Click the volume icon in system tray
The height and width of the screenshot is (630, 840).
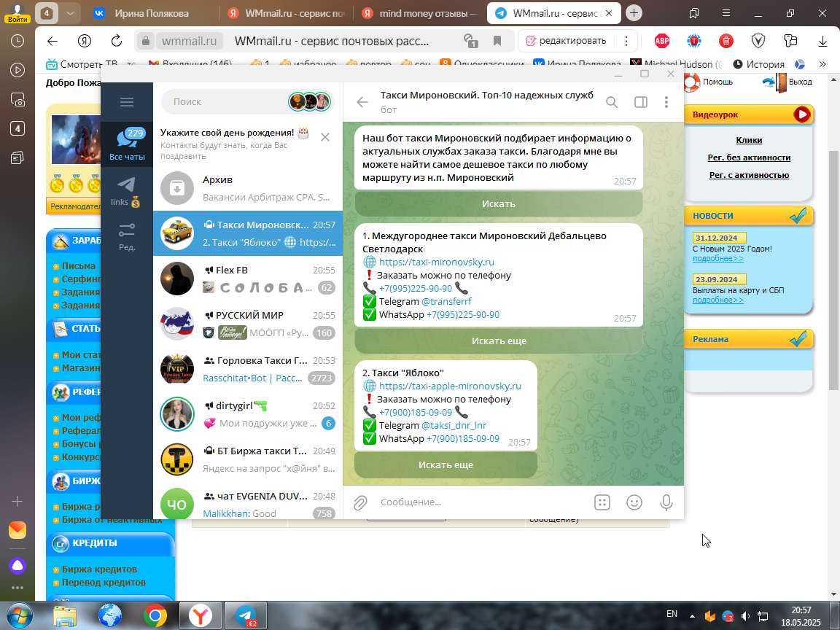[x=744, y=617]
